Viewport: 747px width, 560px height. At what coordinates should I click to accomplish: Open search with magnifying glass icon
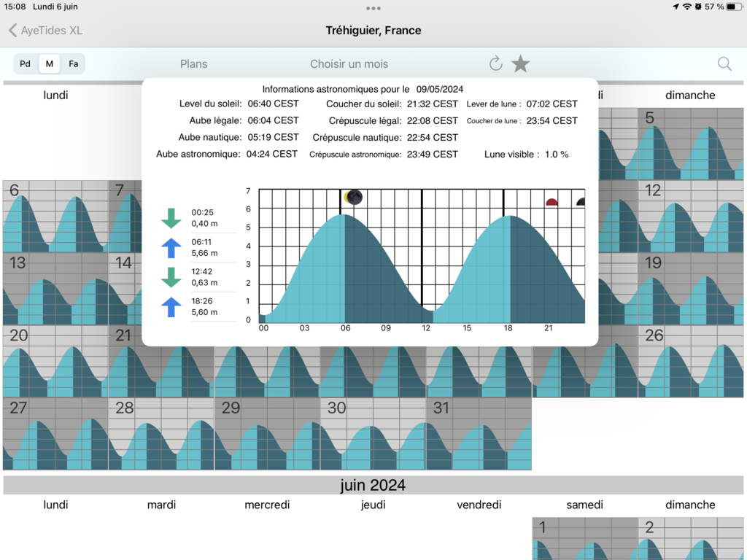[x=724, y=64]
